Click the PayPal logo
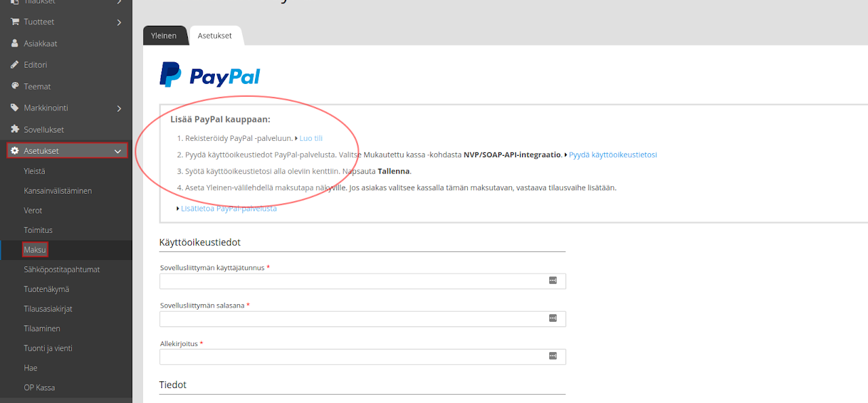This screenshot has width=868, height=403. (210, 75)
